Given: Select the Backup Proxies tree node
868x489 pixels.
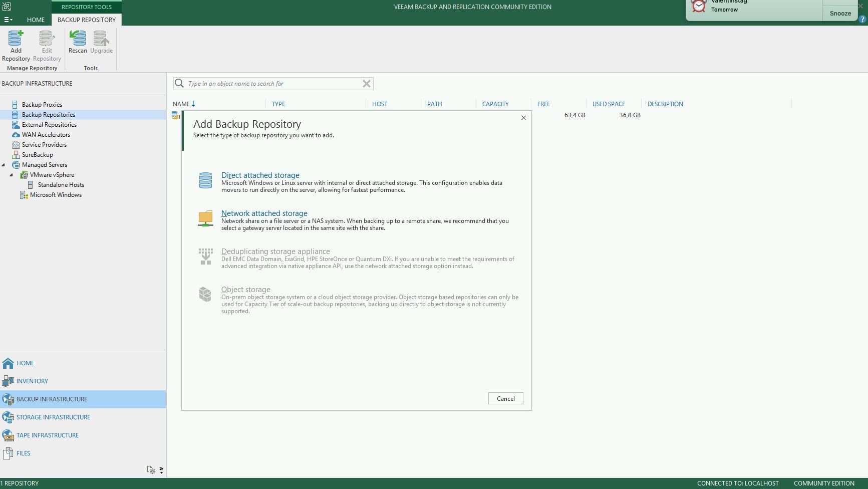Looking at the screenshot, I should (x=42, y=105).
